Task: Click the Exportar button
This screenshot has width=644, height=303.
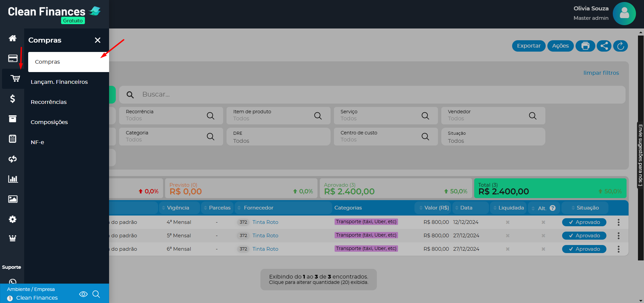Action: tap(529, 46)
